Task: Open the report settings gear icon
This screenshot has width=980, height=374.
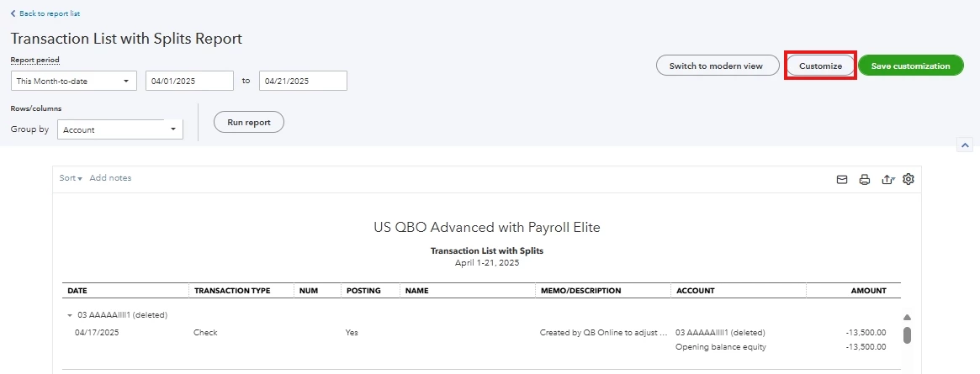Action: 908,179
